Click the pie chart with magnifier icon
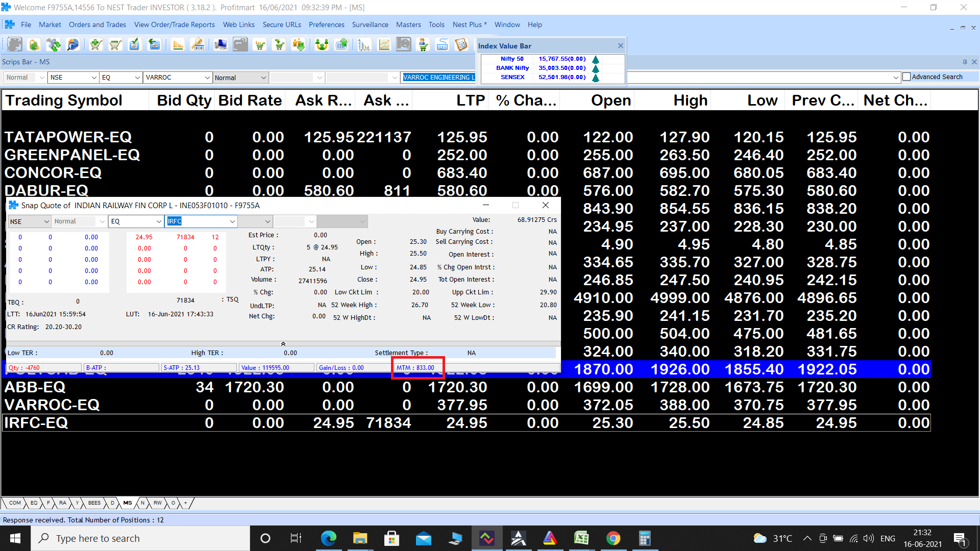 (x=73, y=45)
